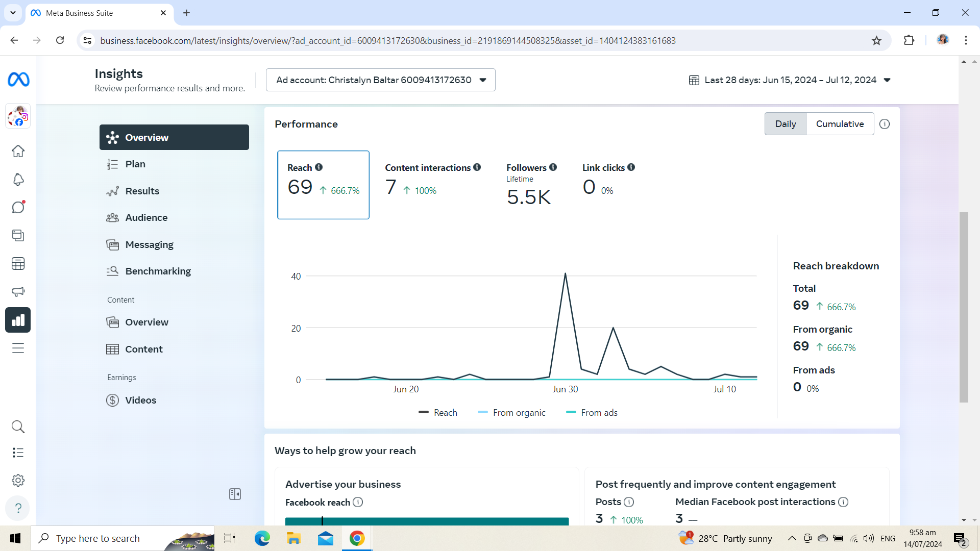This screenshot has height=551, width=980.
Task: View site information icon in address bar
Action: point(87,40)
